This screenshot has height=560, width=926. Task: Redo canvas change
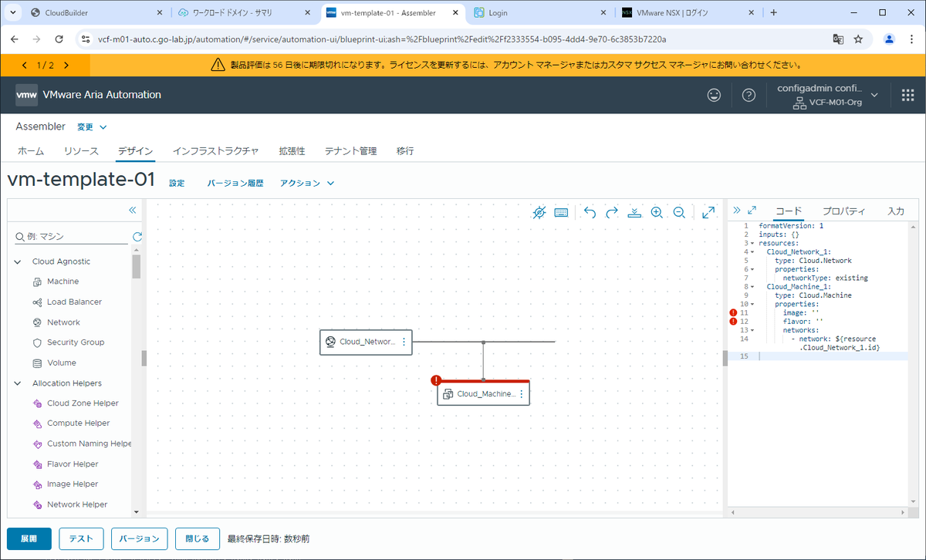tap(612, 212)
